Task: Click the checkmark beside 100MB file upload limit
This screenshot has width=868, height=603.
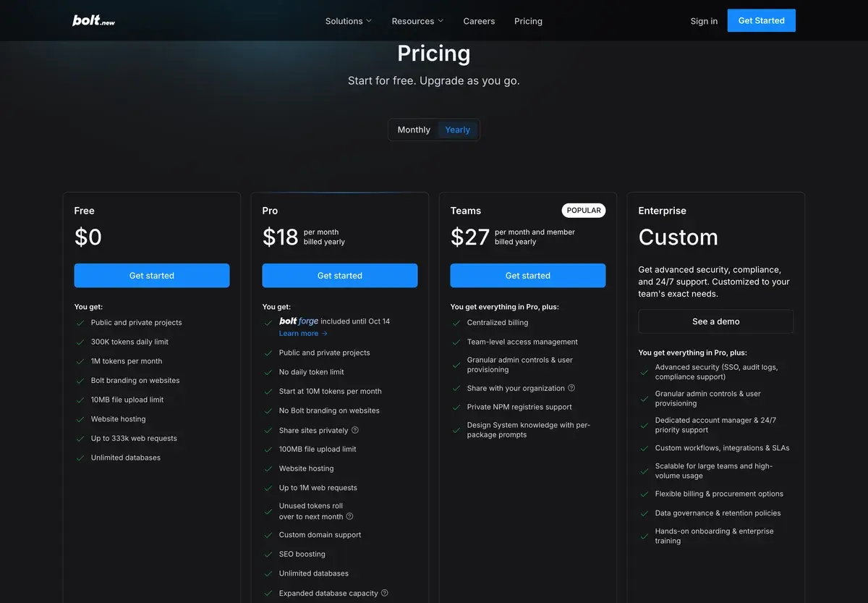Action: 268,450
